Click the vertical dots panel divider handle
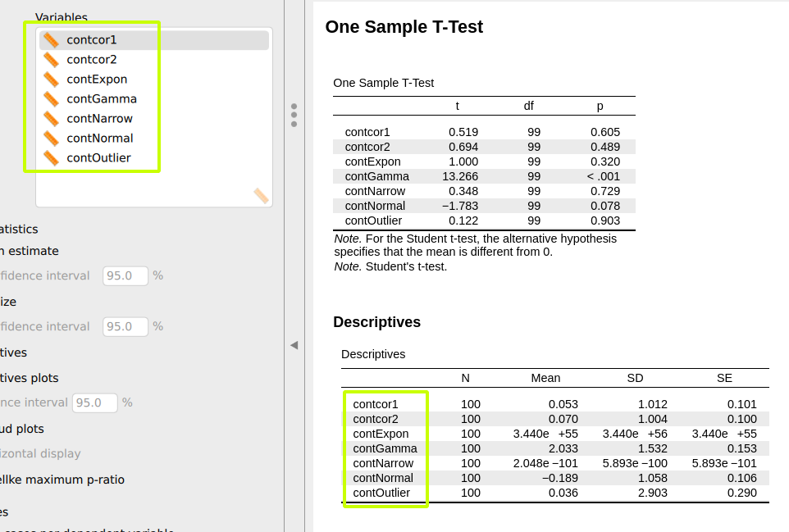Screen dimensions: 789x532 [293, 115]
